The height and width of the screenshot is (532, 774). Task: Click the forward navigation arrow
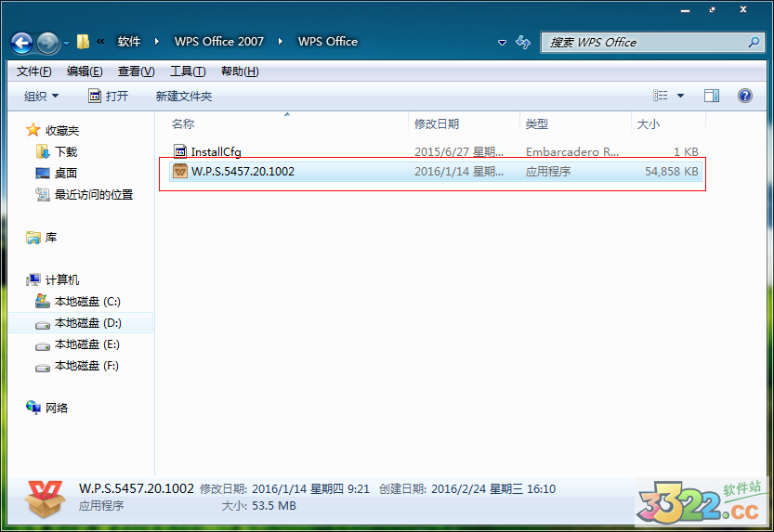48,43
